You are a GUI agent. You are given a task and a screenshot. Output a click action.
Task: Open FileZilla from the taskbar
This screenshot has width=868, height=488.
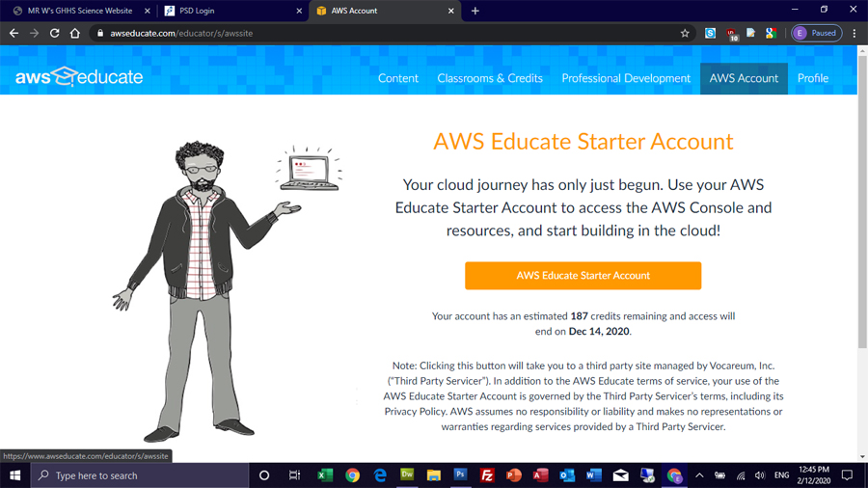click(x=487, y=475)
